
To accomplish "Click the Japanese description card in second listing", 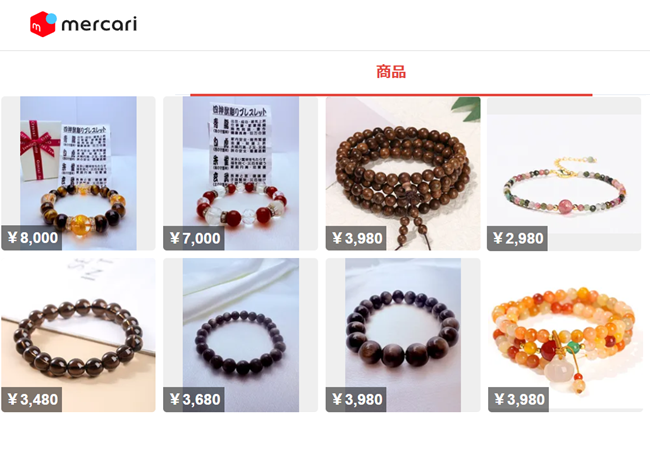I will pyautogui.click(x=239, y=143).
